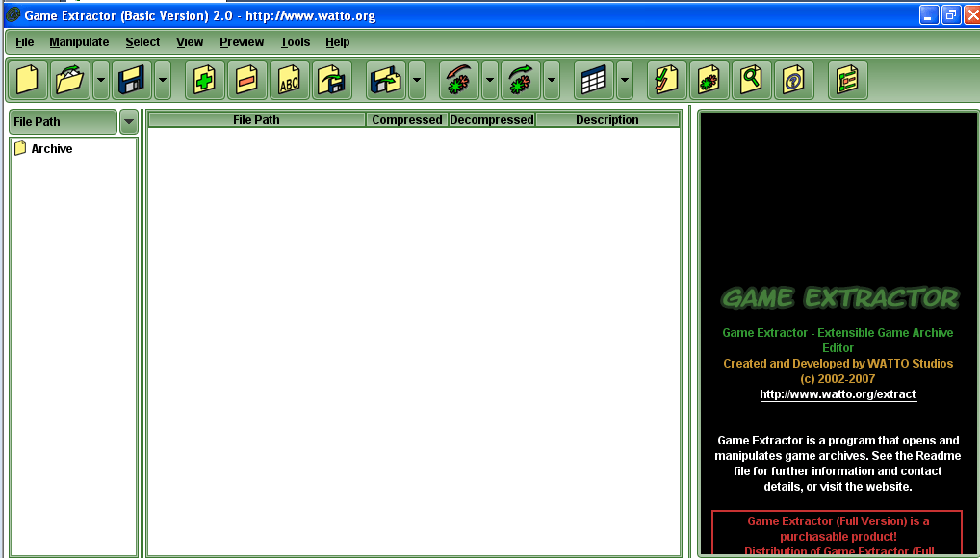The width and height of the screenshot is (980, 558).
Task: Sort by the Description column header
Action: pos(607,120)
